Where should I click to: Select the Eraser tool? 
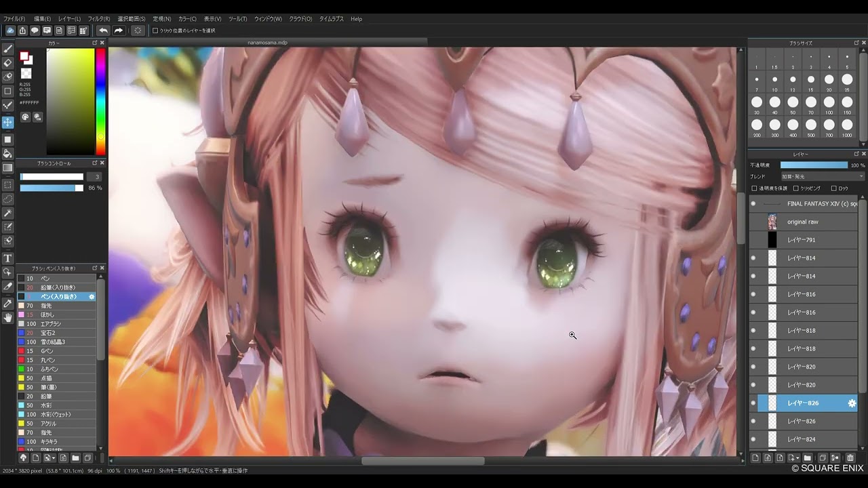[8, 63]
